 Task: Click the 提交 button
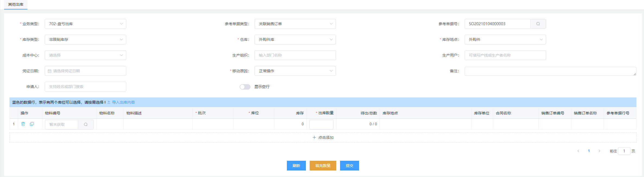click(349, 166)
